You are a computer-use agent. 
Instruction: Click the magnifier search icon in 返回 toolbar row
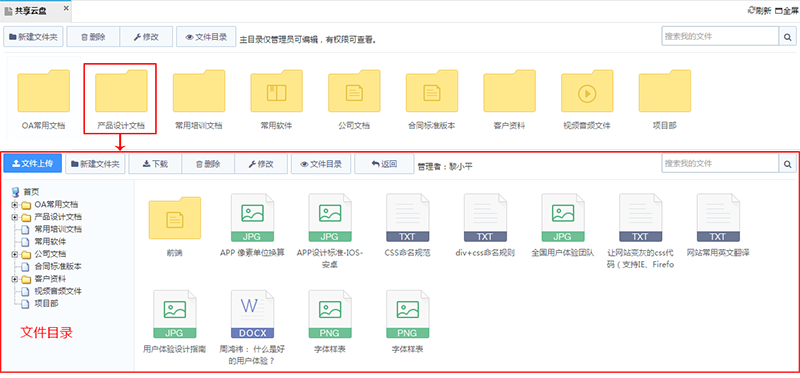tap(787, 164)
